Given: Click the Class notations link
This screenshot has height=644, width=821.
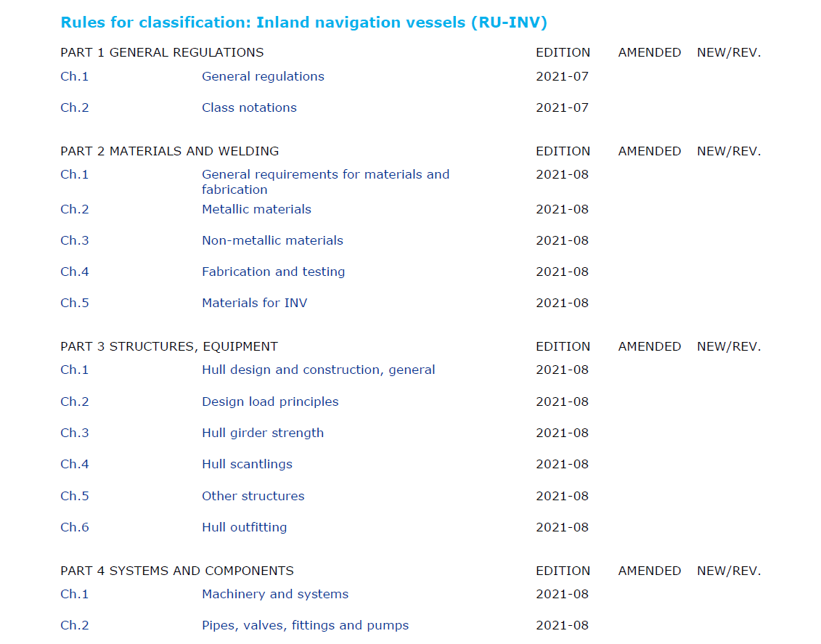Looking at the screenshot, I should (249, 107).
